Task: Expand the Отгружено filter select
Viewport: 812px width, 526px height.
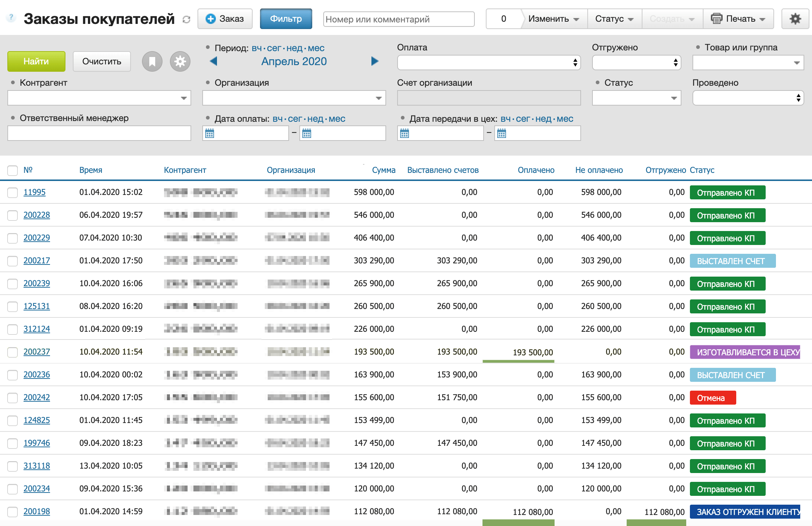Action: click(637, 63)
